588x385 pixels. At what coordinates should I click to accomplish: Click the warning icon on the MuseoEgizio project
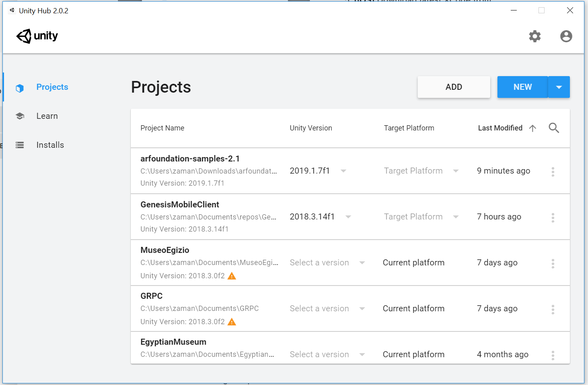232,276
